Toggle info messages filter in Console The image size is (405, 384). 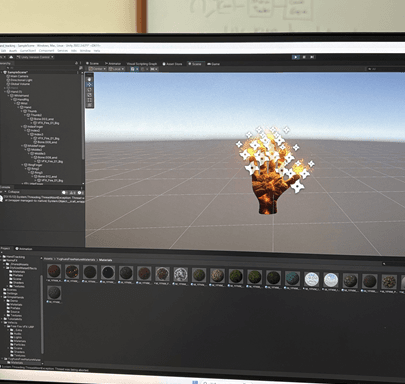coord(65,193)
